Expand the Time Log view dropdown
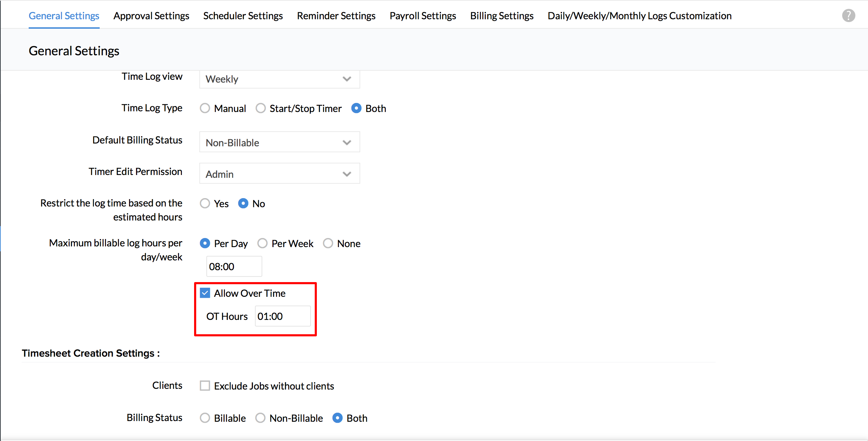The width and height of the screenshot is (868, 441). [279, 79]
